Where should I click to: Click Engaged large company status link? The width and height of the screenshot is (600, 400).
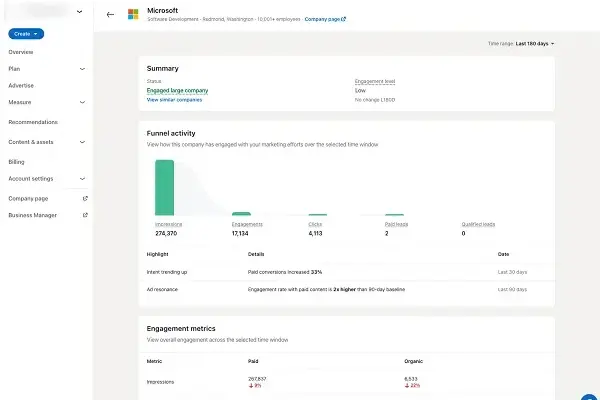tap(177, 90)
